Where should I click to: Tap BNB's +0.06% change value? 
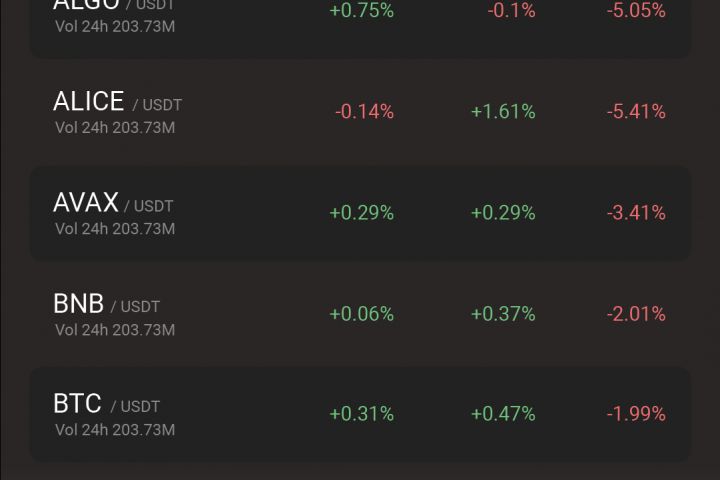tap(361, 314)
